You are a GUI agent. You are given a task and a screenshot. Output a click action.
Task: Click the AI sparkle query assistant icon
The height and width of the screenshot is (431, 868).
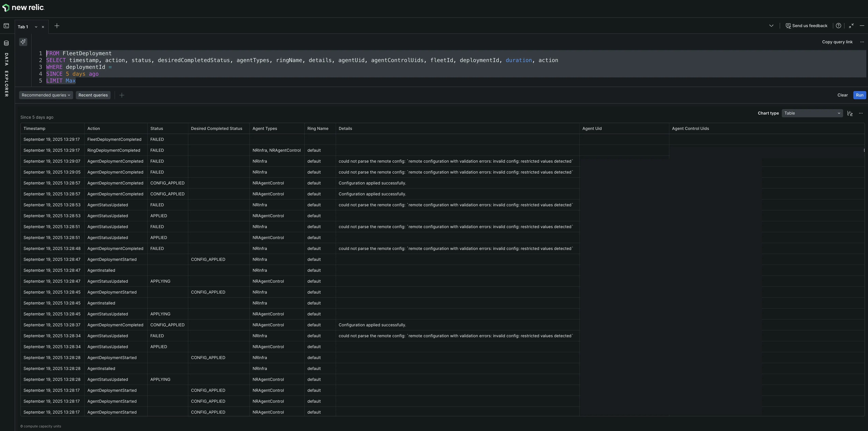coord(23,42)
